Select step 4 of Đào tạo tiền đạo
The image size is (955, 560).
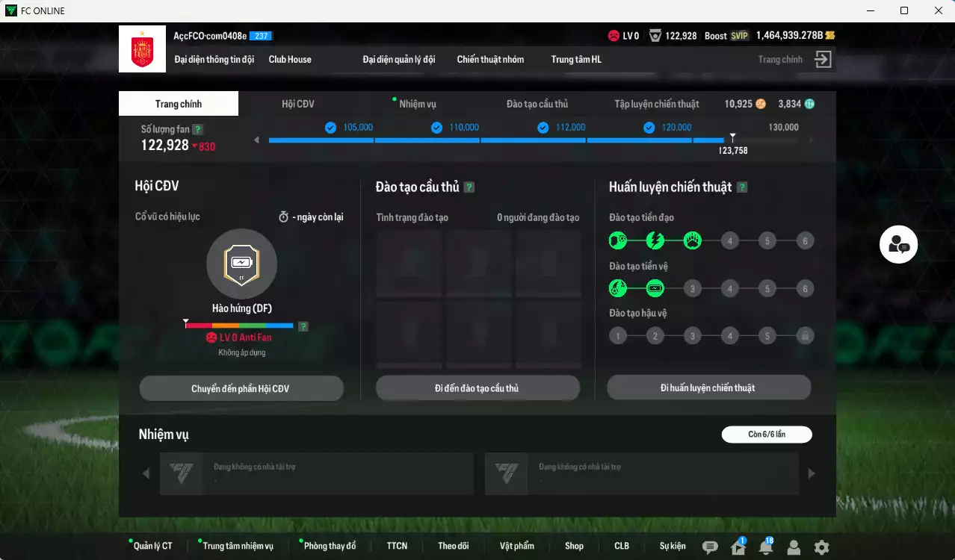729,240
